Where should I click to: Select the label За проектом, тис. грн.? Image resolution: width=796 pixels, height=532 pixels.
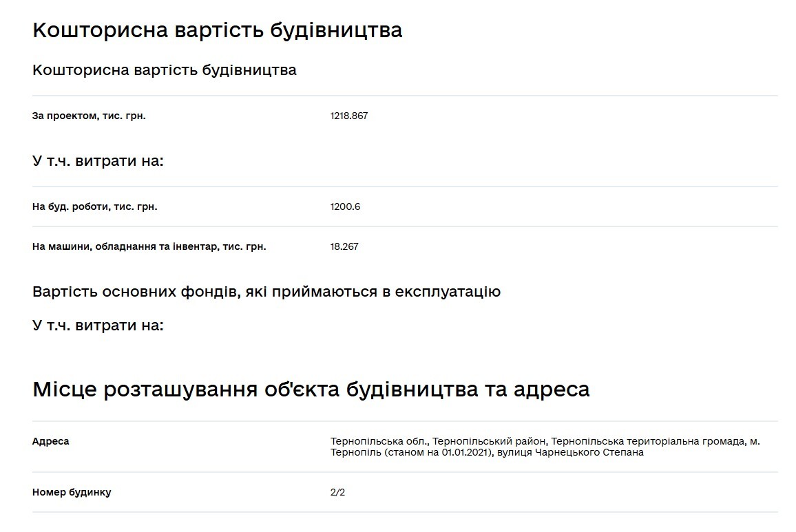[x=89, y=116]
